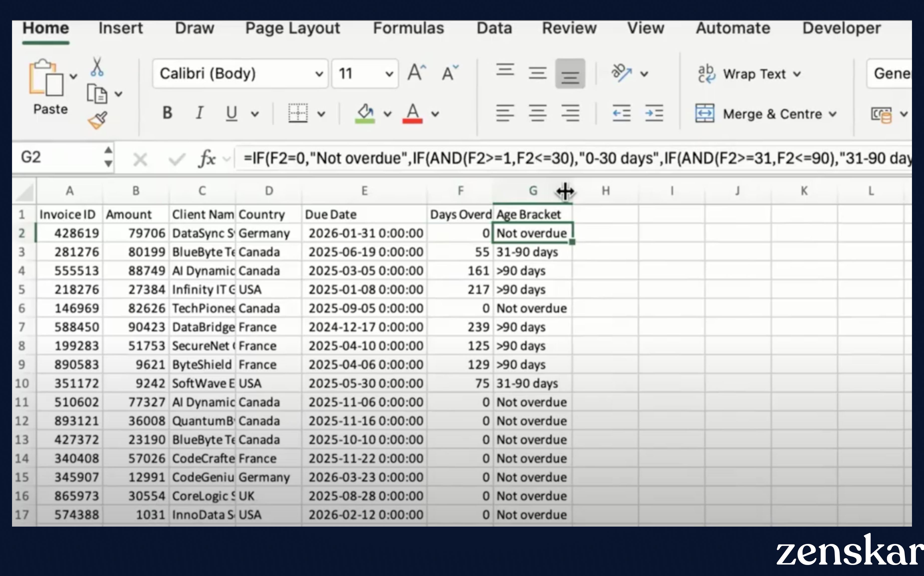Toggle Bold formatting
Viewport: 924px width, 576px height.
167,113
